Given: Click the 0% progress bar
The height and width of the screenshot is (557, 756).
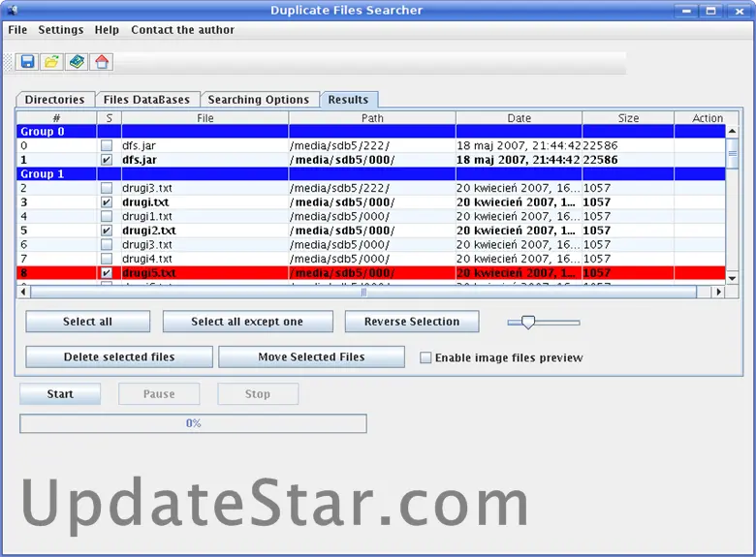Looking at the screenshot, I should coord(193,423).
